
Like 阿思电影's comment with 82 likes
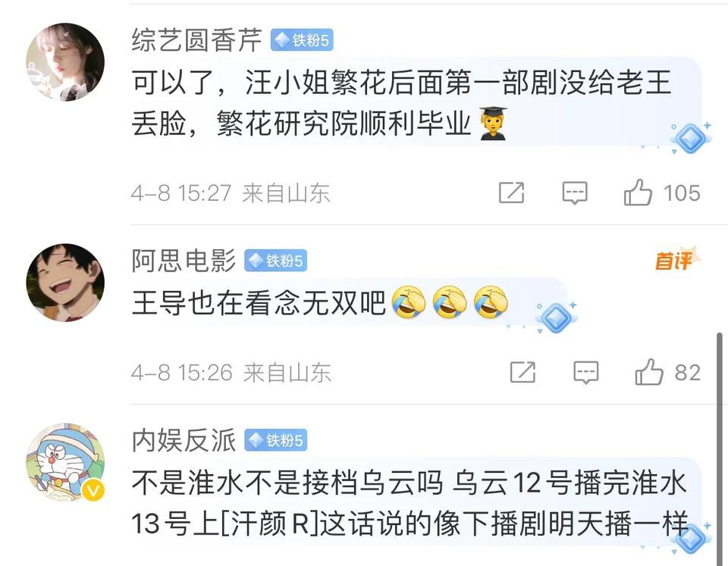[x=649, y=372]
